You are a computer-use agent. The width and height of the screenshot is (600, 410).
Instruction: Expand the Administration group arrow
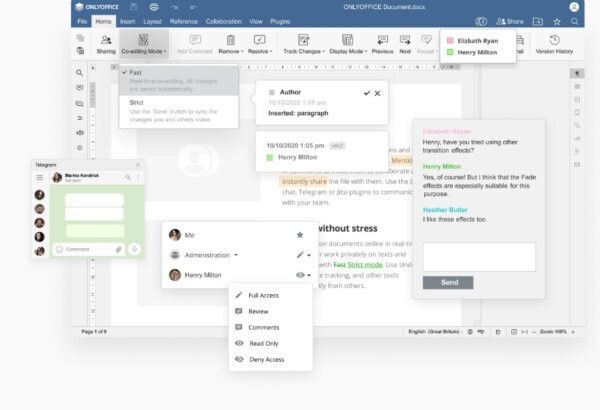236,255
